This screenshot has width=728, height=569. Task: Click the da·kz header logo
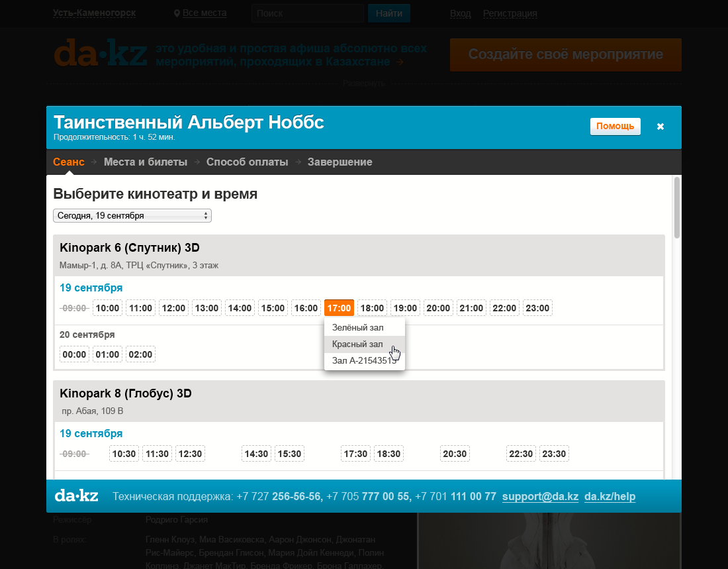click(101, 53)
